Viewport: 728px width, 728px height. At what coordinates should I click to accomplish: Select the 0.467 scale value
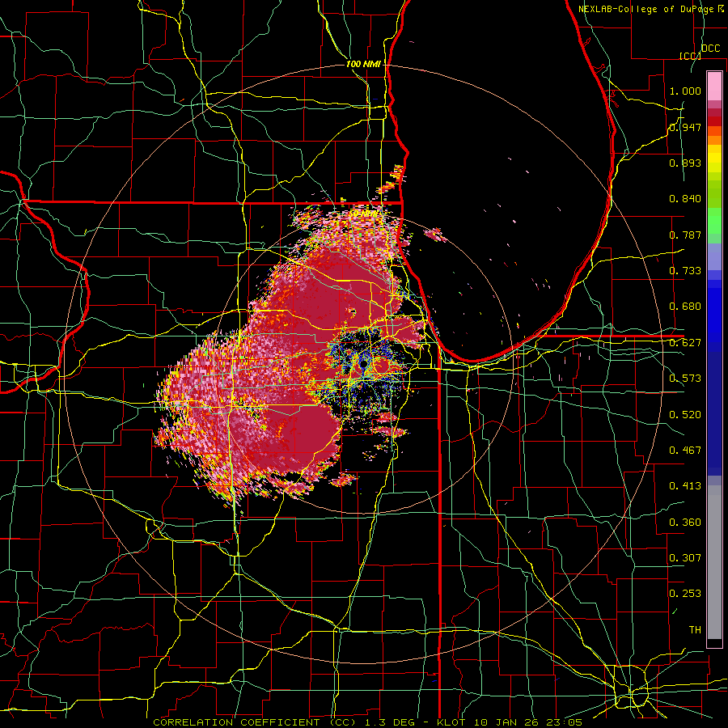[x=685, y=451]
